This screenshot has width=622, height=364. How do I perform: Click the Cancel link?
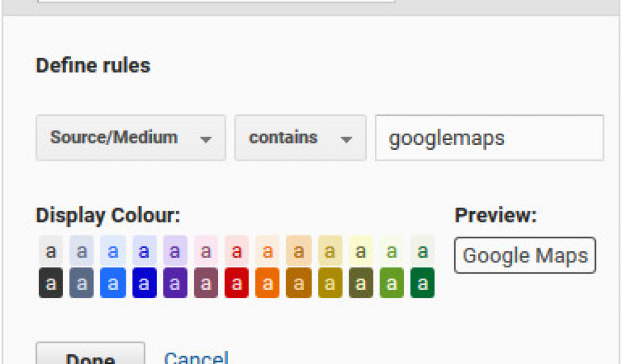[196, 358]
